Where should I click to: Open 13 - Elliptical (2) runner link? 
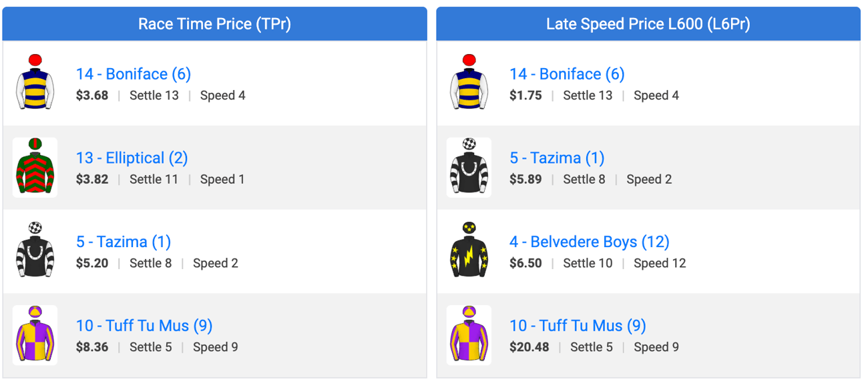click(x=132, y=158)
